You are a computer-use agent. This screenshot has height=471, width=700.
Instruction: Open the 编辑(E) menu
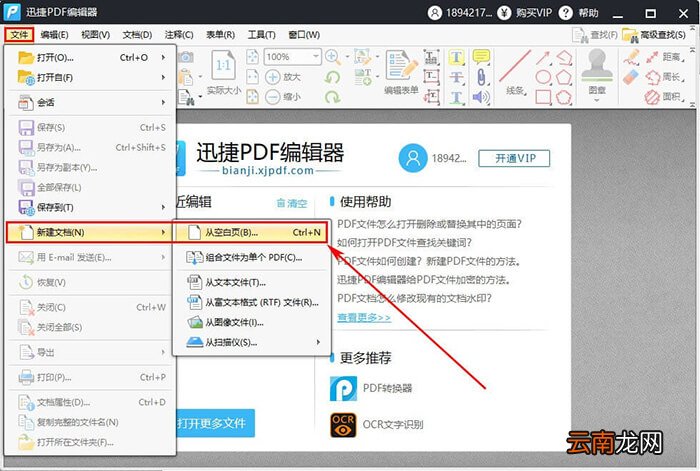click(54, 35)
